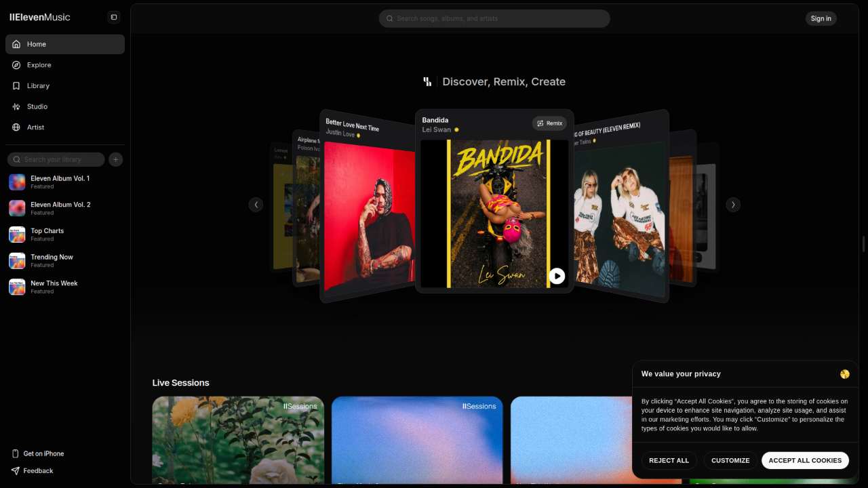Viewport: 868px width, 488px height.
Task: Click the Explore compass icon
Action: pyautogui.click(x=16, y=65)
